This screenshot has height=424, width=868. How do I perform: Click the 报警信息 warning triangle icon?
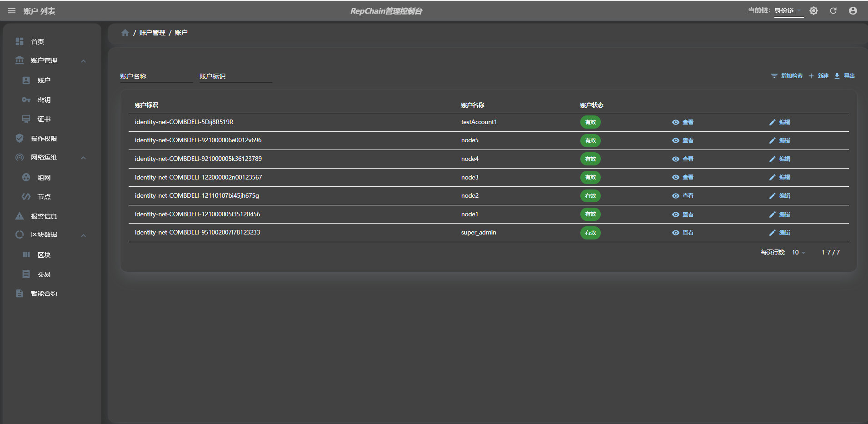pyautogui.click(x=20, y=216)
